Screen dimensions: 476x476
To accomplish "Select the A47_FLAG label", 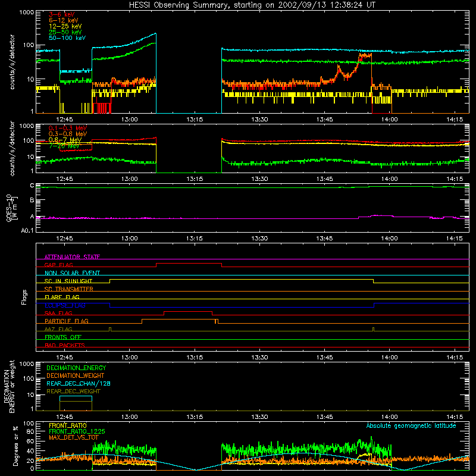I will (58, 329).
